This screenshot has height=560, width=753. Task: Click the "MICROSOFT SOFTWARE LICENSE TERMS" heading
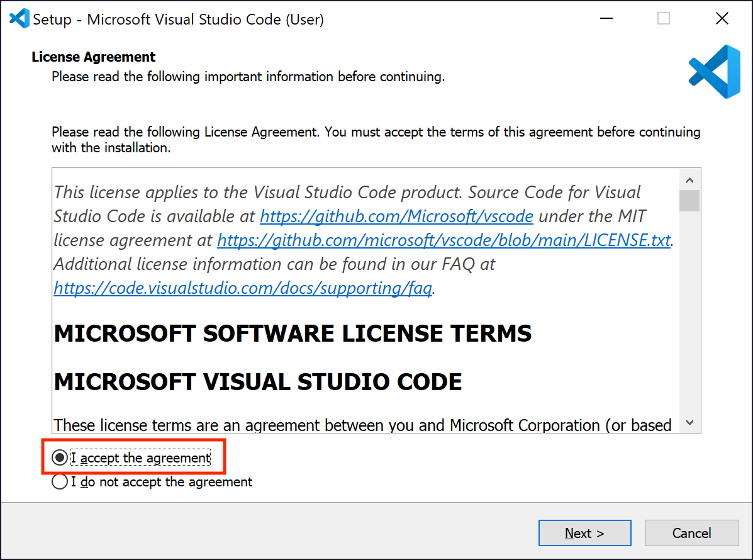293,333
